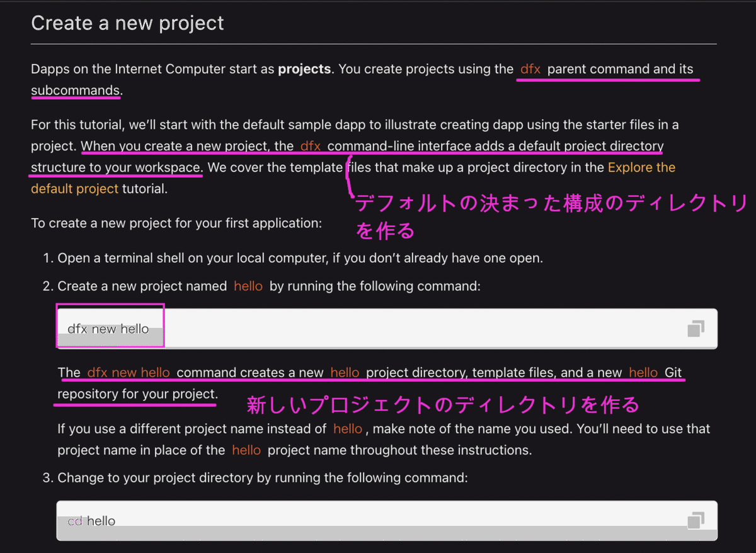Click the inline "hello" code in the project-name note
The image size is (756, 553).
tap(346, 428)
